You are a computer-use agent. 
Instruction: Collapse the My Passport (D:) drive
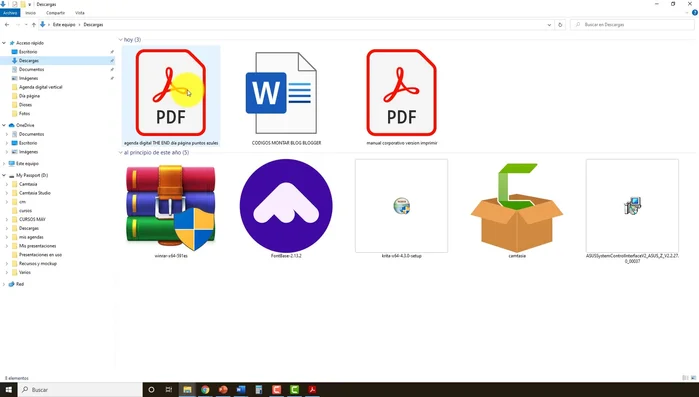tap(4, 175)
